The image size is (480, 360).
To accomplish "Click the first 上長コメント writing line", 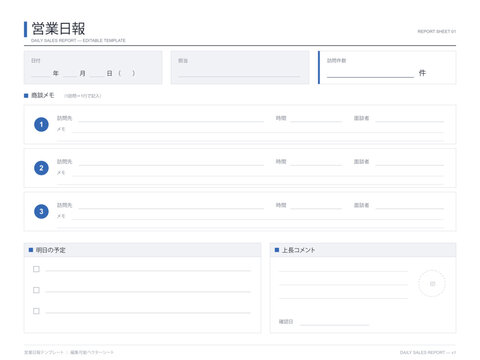I will pyautogui.click(x=343, y=270).
